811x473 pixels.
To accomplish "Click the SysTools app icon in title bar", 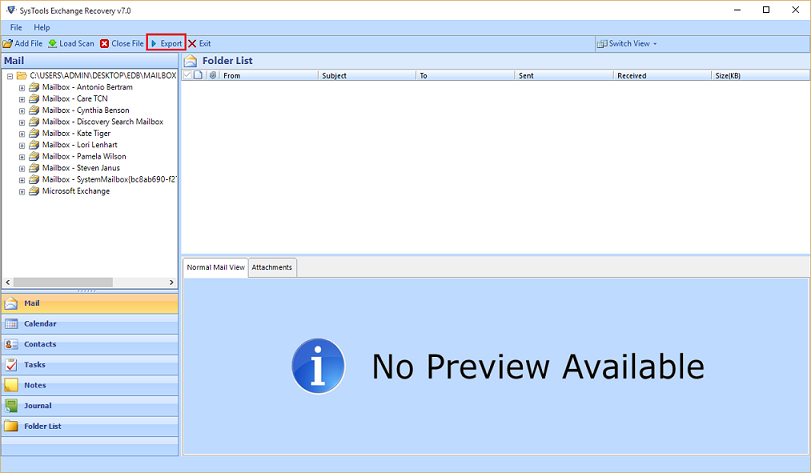I will pyautogui.click(x=11, y=10).
